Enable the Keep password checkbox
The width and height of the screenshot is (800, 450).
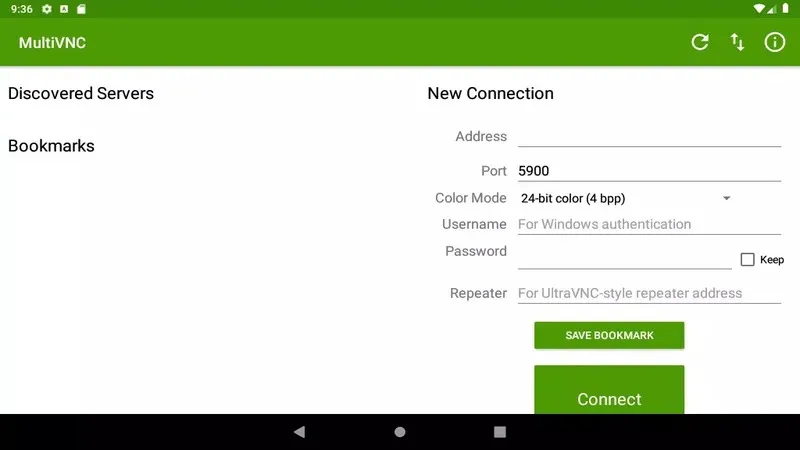point(747,259)
